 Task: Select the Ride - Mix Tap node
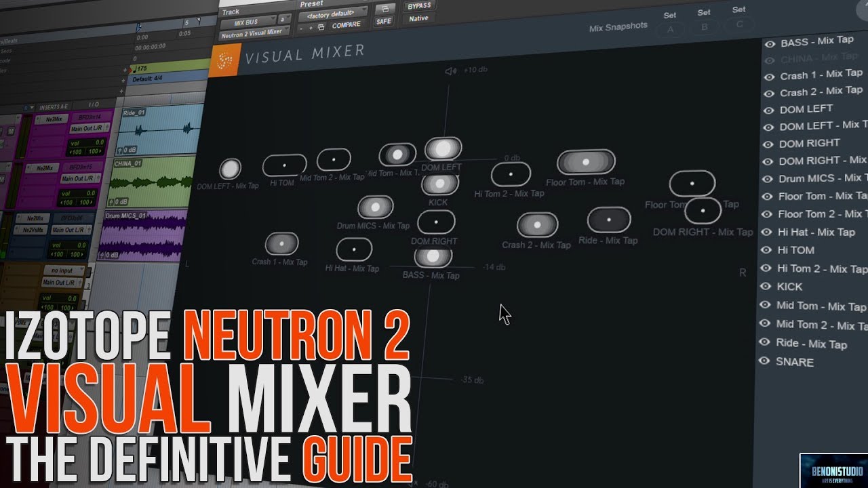[x=609, y=220]
